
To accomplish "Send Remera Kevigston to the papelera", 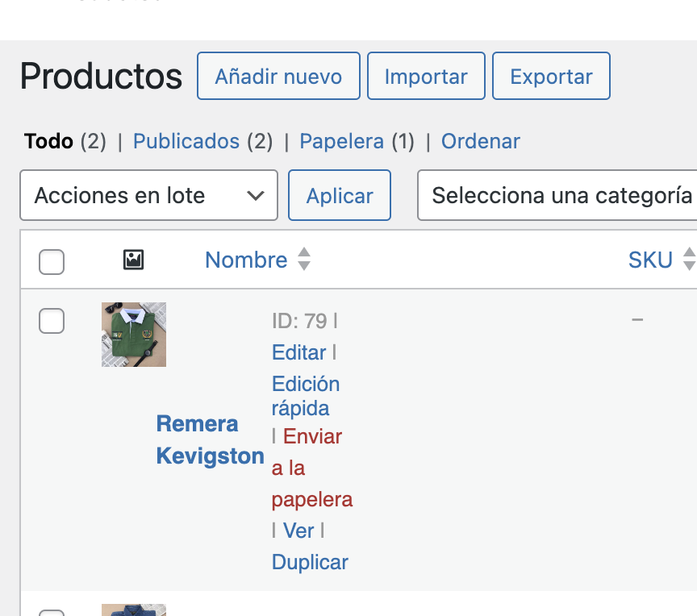I will tap(312, 468).
